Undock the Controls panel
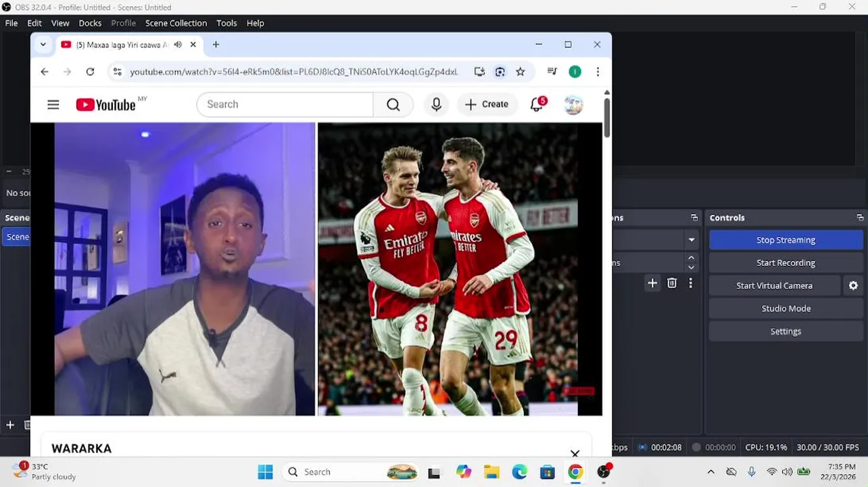 [x=860, y=218]
